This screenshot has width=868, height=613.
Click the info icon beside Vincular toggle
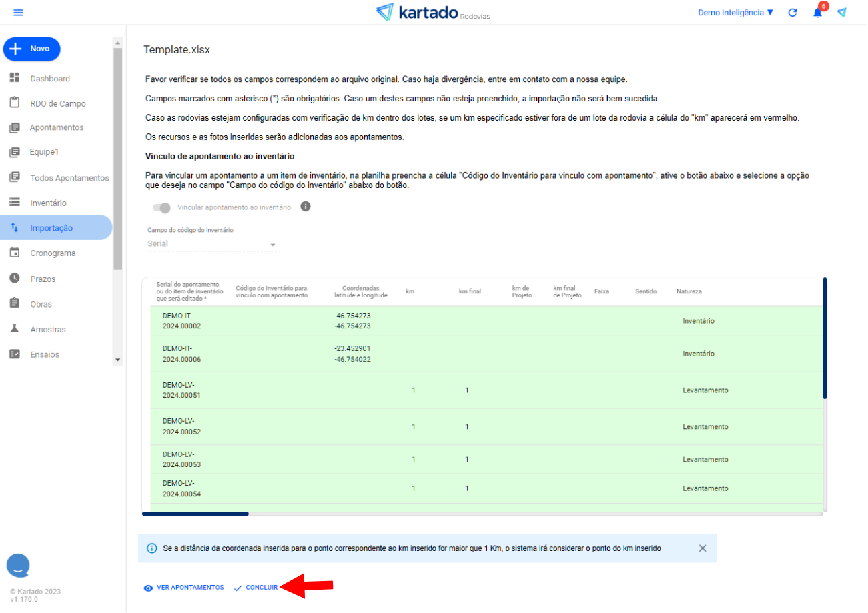(306, 207)
